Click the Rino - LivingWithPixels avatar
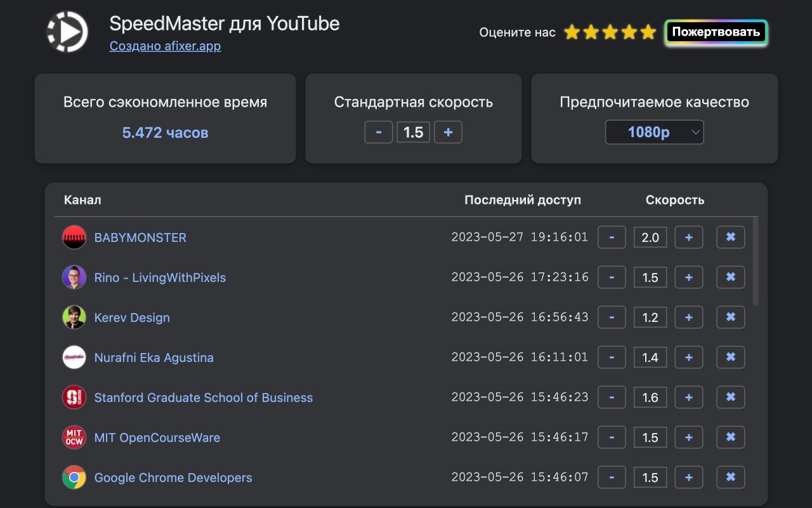 74,277
